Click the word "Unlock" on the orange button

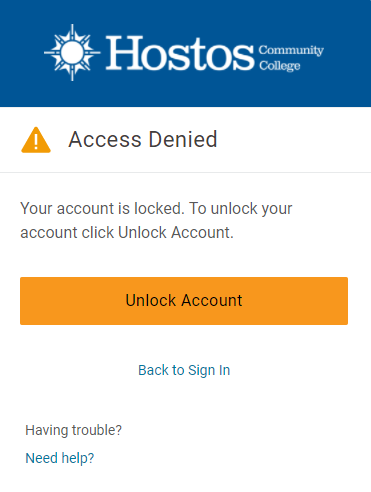click(x=151, y=300)
